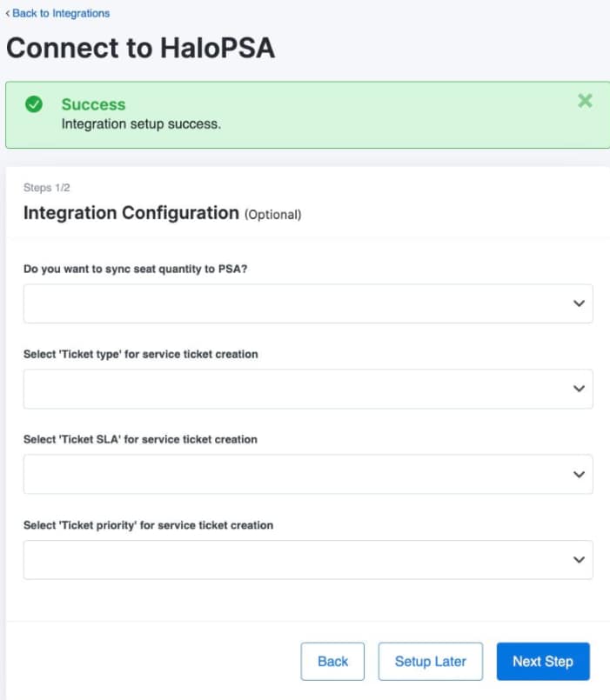Open the 'Ticket SLA' dropdown
This screenshot has height=700, width=610.
click(307, 474)
